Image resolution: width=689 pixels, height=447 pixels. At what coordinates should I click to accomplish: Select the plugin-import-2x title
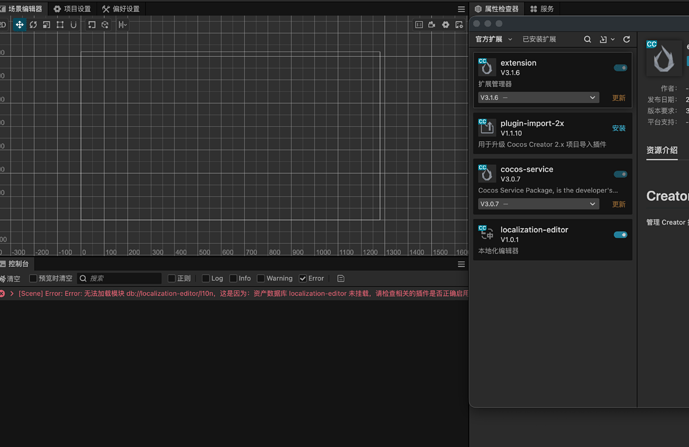(x=532, y=123)
